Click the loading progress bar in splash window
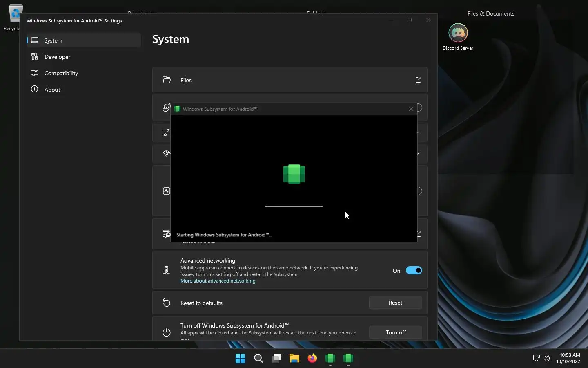 tap(294, 206)
